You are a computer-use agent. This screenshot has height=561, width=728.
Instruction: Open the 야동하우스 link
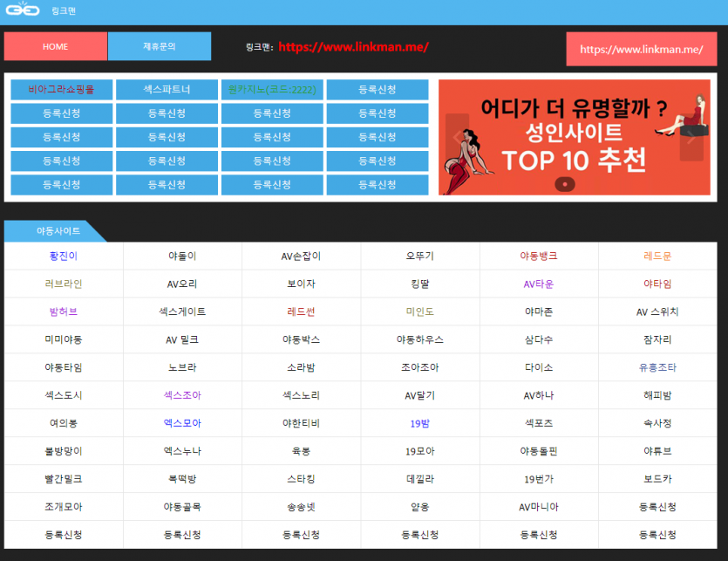pos(419,339)
